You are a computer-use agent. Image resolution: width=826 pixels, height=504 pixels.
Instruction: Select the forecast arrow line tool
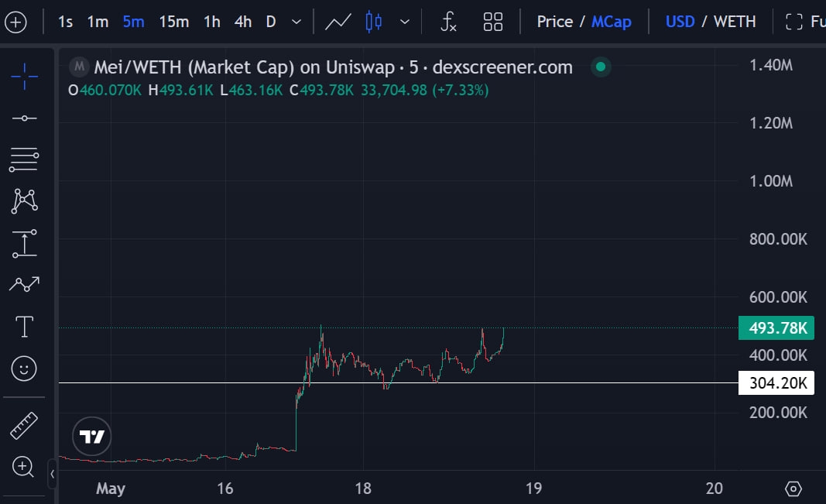tap(24, 284)
